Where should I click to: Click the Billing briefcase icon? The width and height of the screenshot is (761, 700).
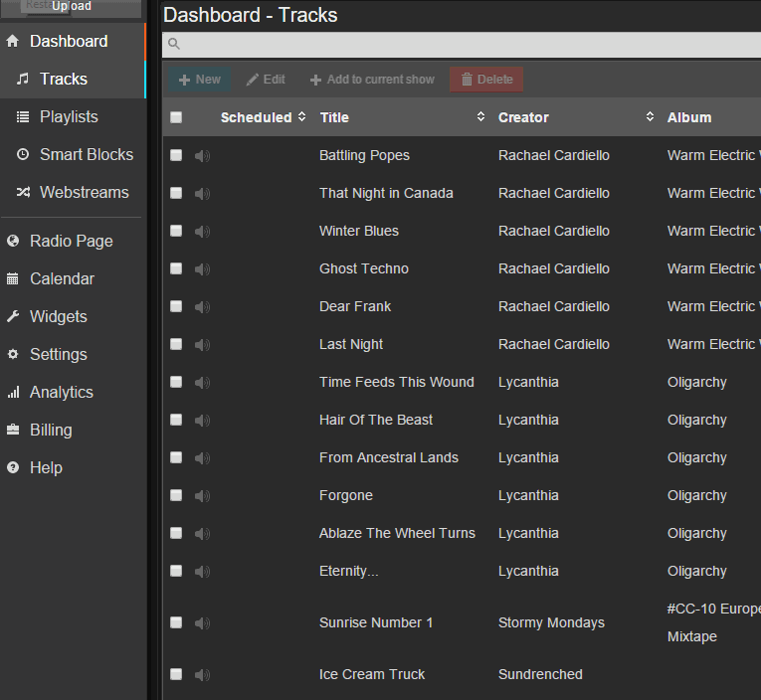pos(13,430)
